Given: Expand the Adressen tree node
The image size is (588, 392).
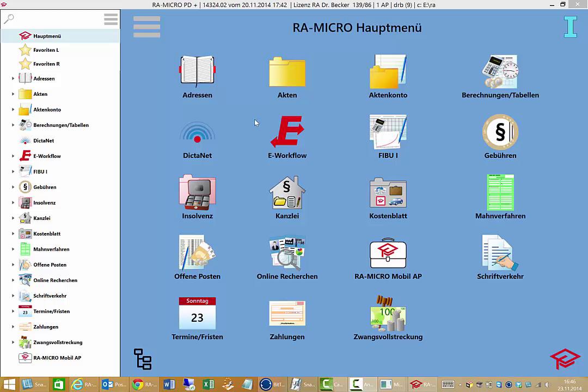Looking at the screenshot, I should 13,79.
